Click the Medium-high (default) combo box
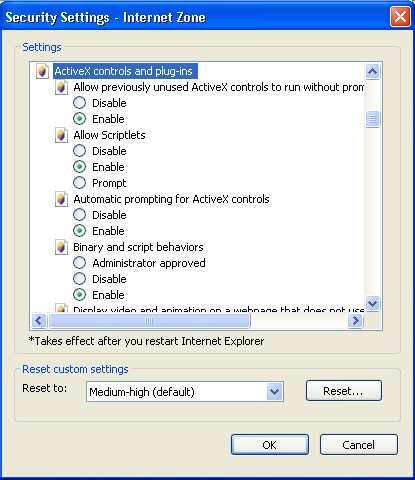 (x=185, y=391)
